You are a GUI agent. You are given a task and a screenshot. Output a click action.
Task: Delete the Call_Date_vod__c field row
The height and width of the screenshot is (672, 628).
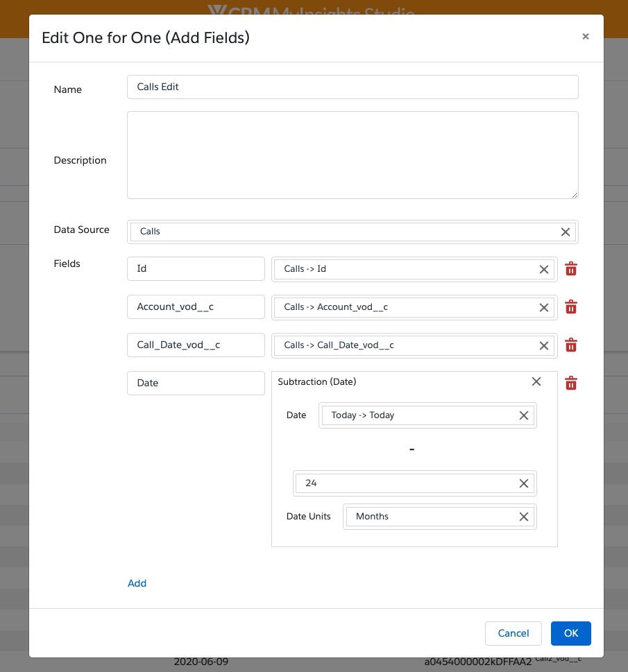pos(571,345)
